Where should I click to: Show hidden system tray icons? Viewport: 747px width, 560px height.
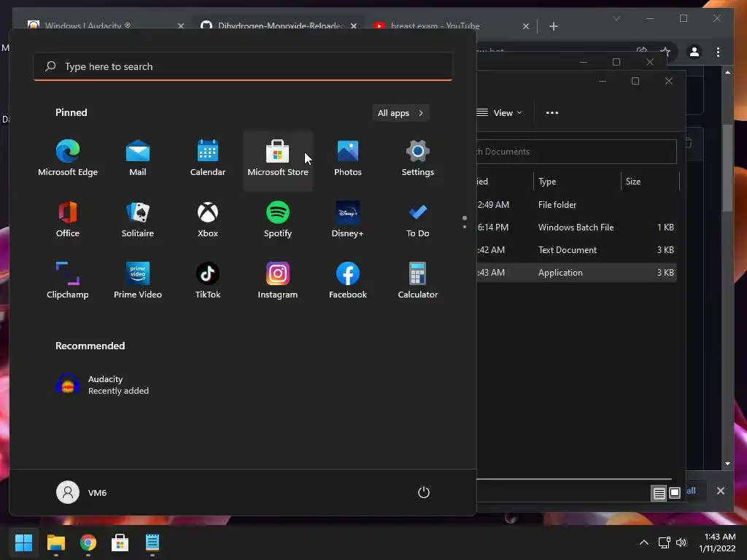pyautogui.click(x=643, y=542)
